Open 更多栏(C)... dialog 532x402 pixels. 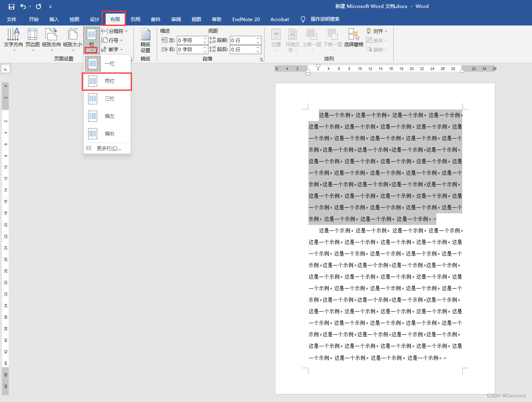click(107, 148)
